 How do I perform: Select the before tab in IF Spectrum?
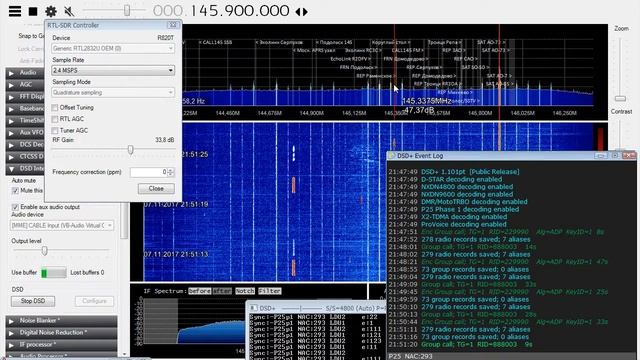[x=200, y=291]
